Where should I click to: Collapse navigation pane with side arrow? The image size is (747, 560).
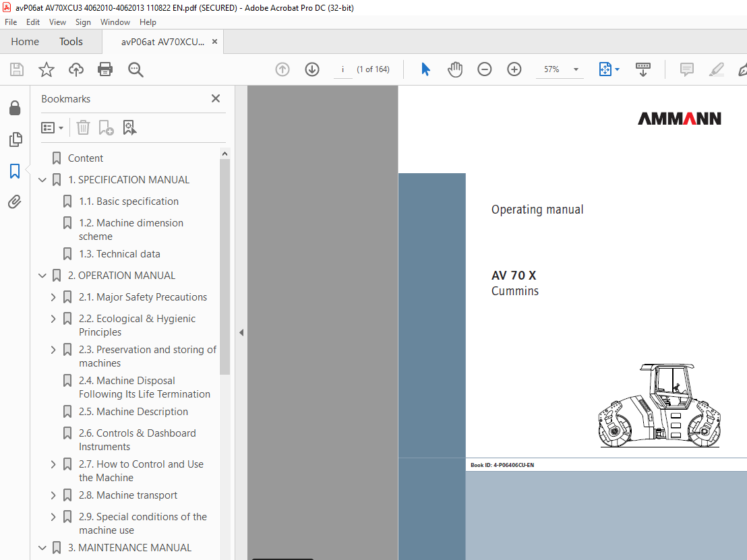pyautogui.click(x=241, y=332)
